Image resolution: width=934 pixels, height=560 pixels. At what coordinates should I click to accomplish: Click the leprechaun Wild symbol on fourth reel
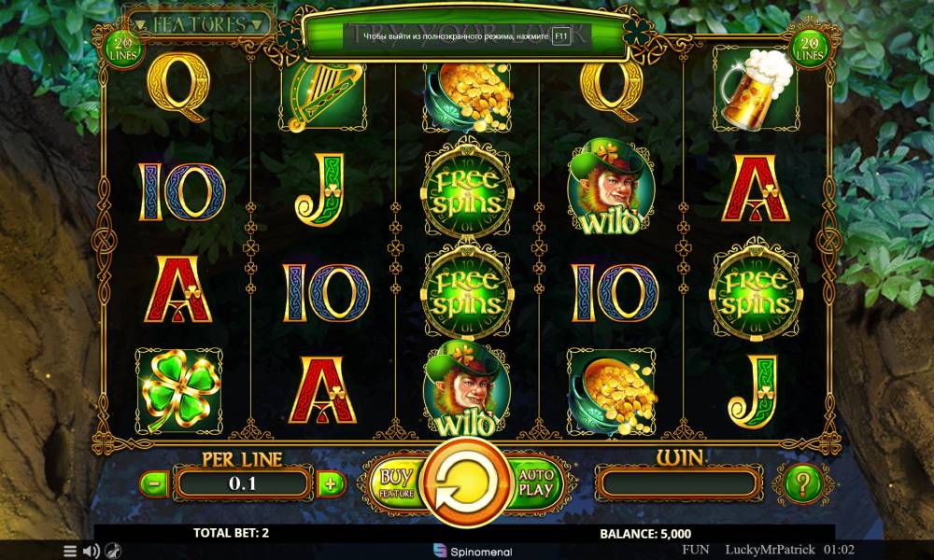pos(610,188)
